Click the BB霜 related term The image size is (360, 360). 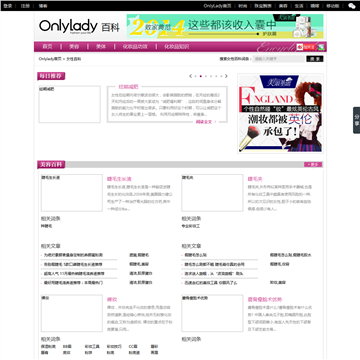pos(67,346)
